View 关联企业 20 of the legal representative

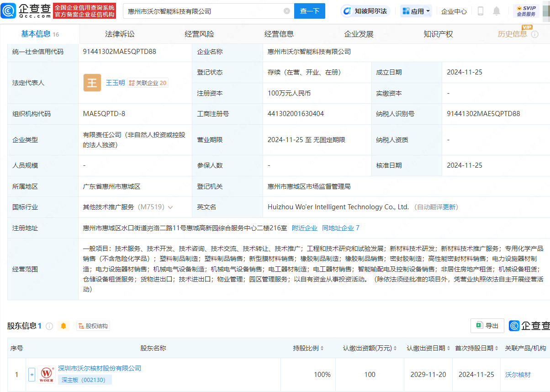point(148,83)
